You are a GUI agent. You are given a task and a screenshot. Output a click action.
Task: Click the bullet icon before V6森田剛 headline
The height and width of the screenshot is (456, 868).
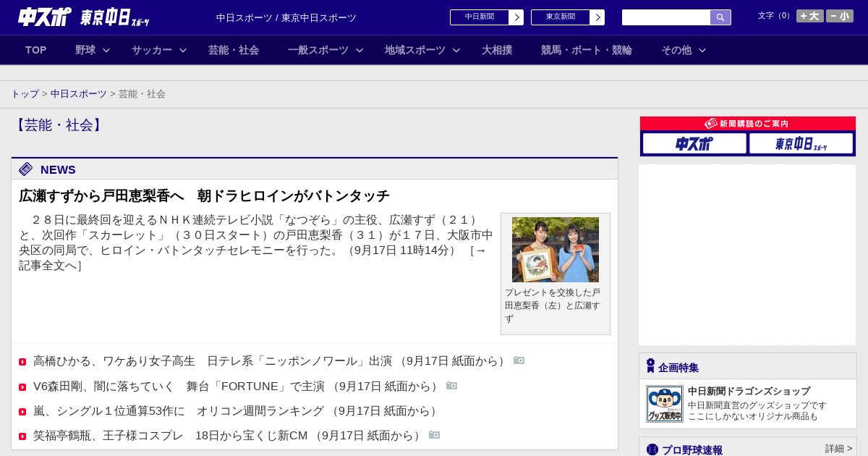pos(22,387)
